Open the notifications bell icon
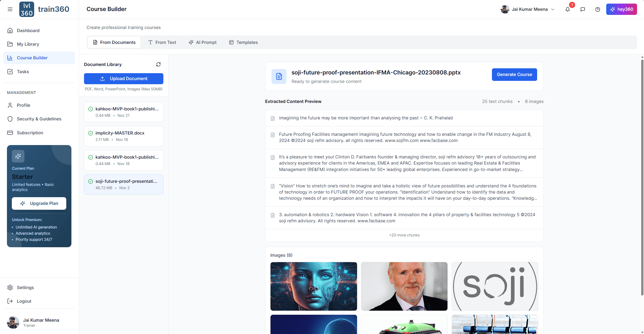This screenshot has height=334, width=644. tap(567, 9)
